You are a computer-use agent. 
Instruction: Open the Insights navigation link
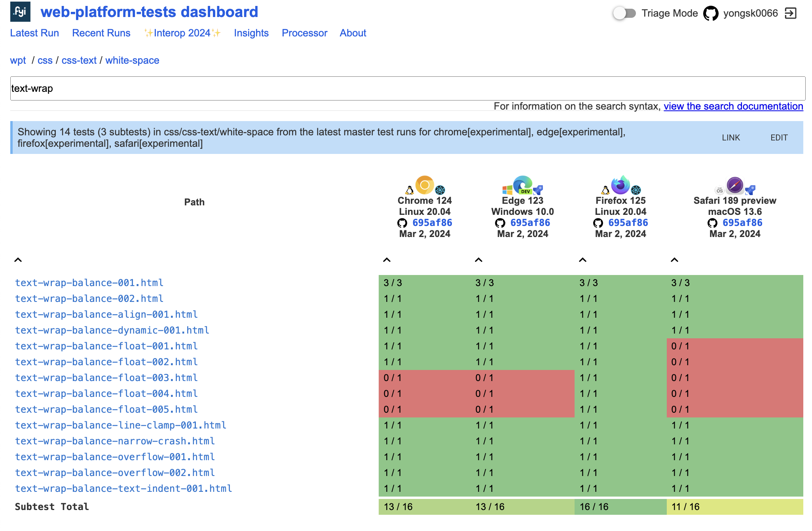251,33
